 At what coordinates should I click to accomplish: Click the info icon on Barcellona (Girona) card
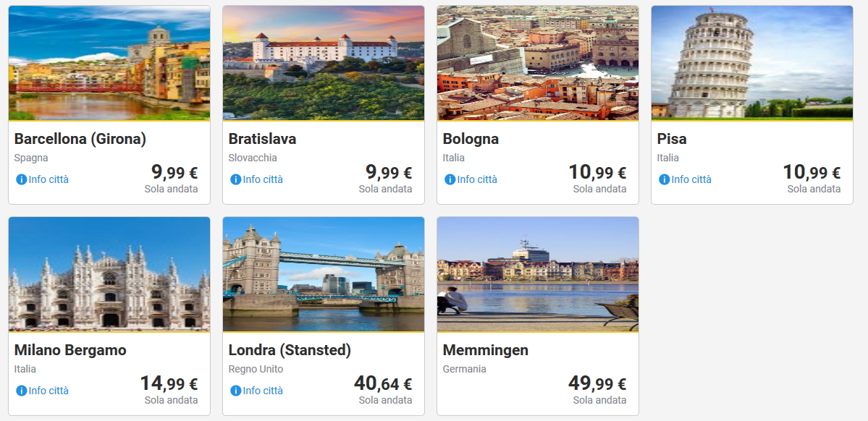21,179
